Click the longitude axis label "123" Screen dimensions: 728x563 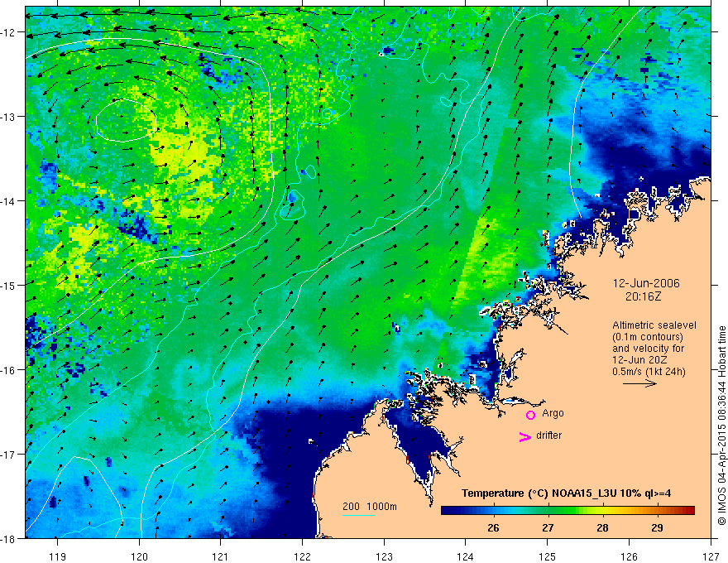384,556
